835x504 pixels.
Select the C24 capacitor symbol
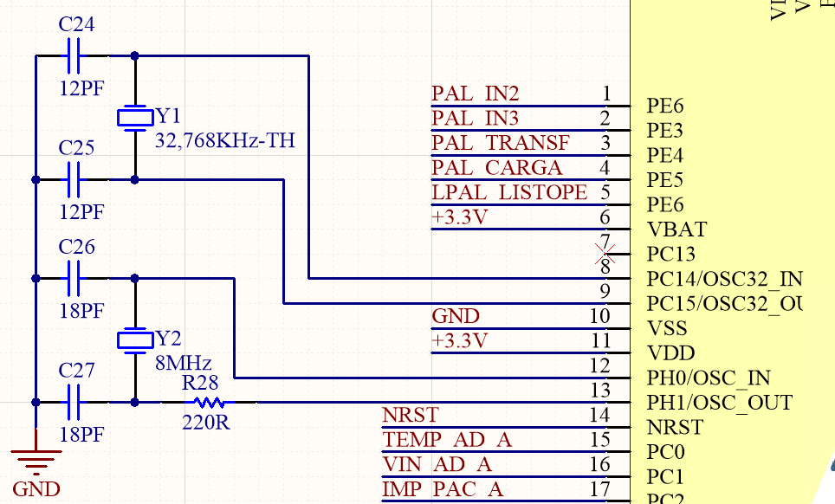tap(74, 55)
